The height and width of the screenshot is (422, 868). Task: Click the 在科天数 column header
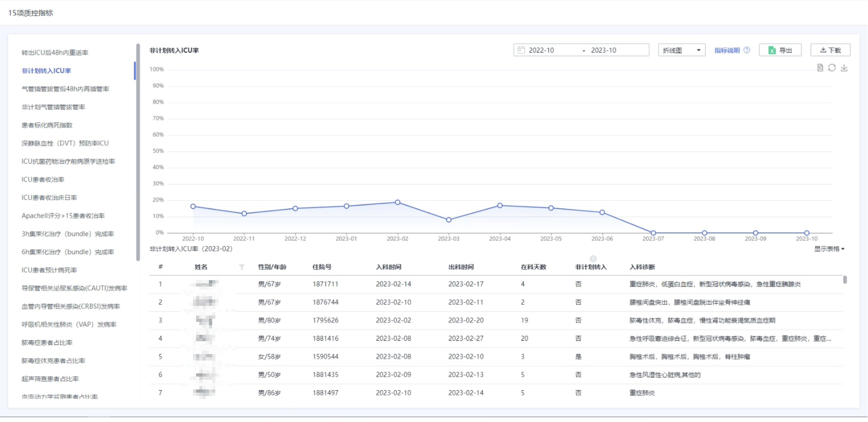pyautogui.click(x=533, y=267)
